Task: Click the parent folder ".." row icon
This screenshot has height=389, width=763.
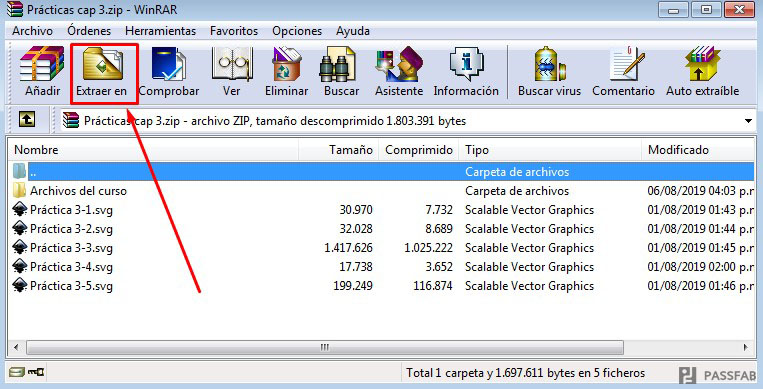Action: [x=19, y=171]
